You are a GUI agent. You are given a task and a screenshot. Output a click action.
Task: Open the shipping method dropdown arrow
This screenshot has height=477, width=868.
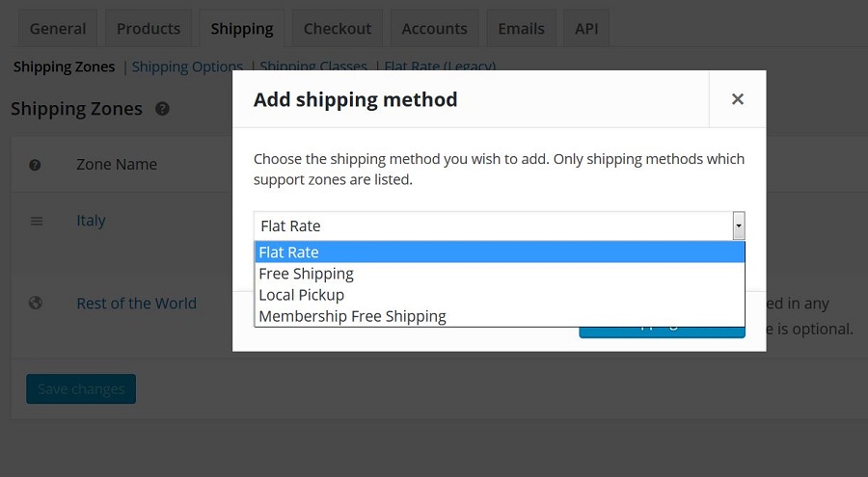tap(739, 225)
